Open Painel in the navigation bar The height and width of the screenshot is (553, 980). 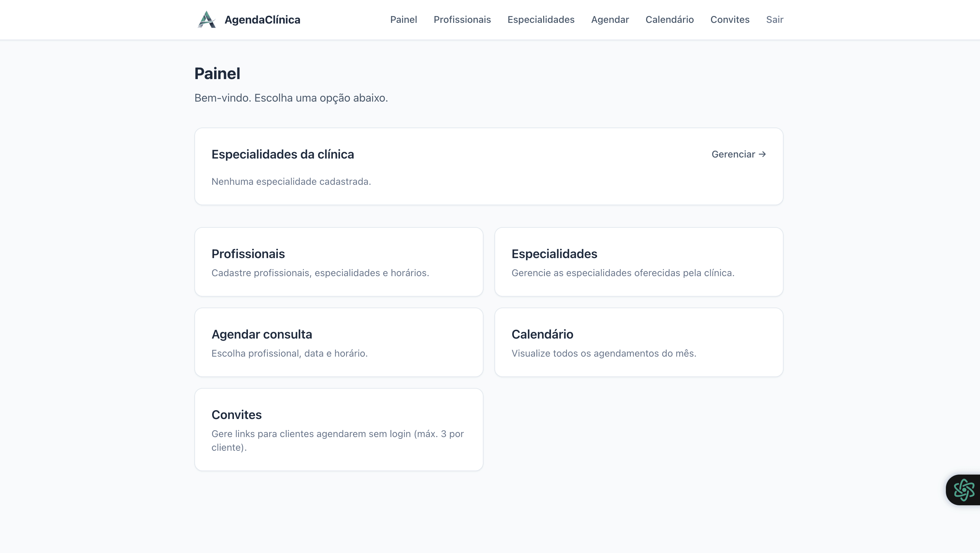(x=403, y=20)
